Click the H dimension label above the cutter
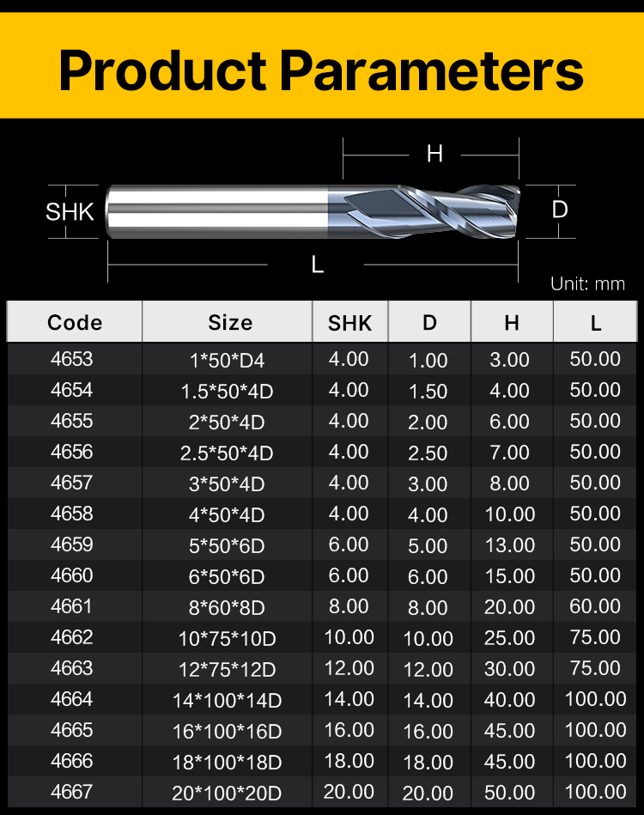The height and width of the screenshot is (815, 644). [x=434, y=154]
